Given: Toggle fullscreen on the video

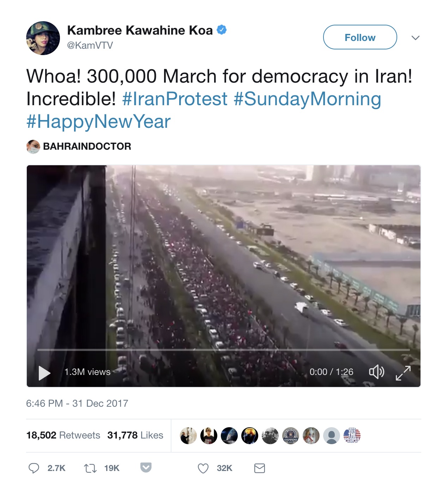Looking at the screenshot, I should point(403,373).
